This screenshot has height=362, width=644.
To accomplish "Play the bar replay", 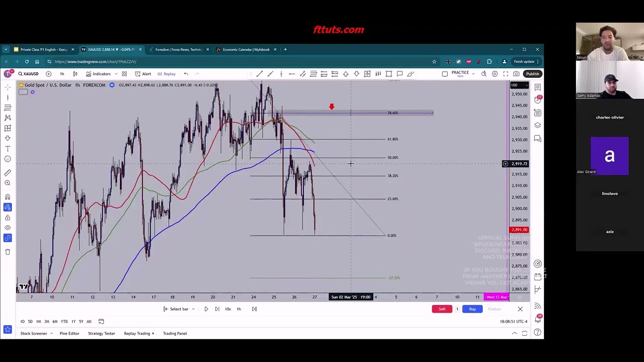I will 206,309.
